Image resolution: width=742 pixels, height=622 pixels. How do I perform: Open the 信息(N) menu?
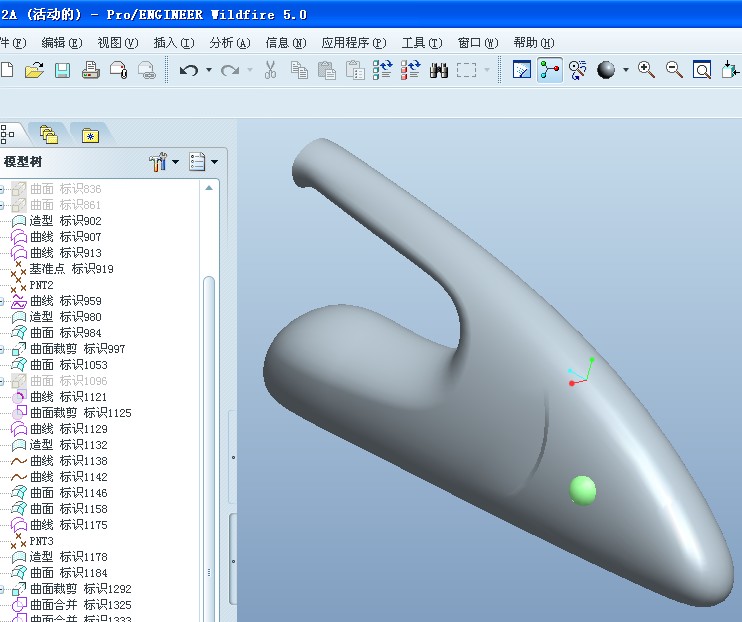tap(286, 43)
